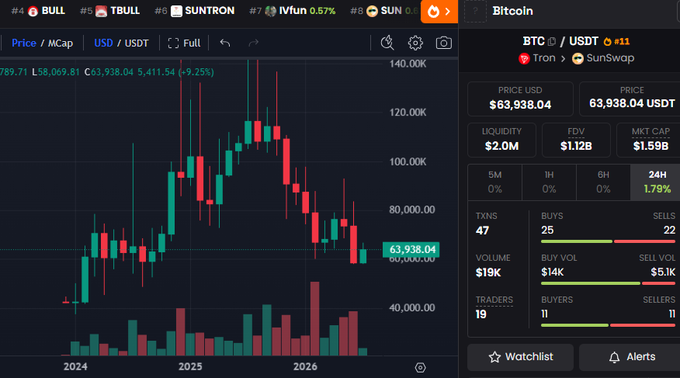680x378 pixels.
Task: Open the Alerts button
Action: 631,357
